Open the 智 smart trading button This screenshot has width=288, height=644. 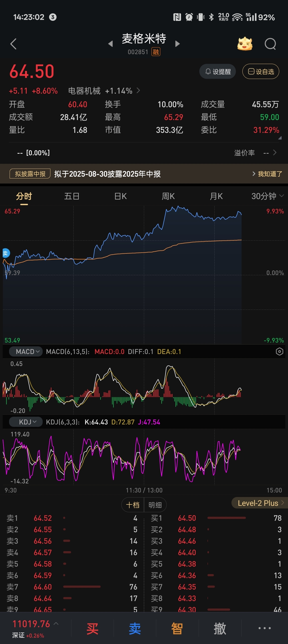click(177, 629)
